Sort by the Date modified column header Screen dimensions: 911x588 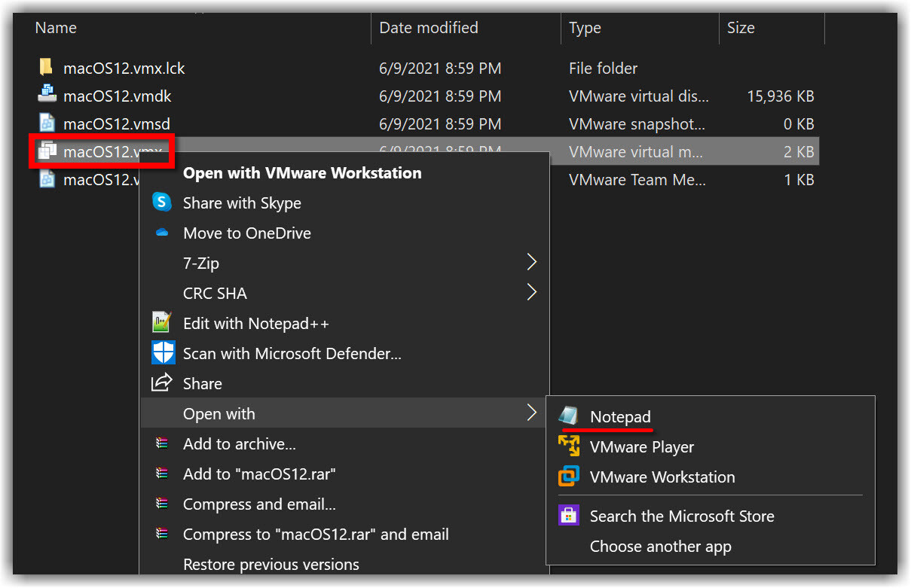[x=429, y=27]
